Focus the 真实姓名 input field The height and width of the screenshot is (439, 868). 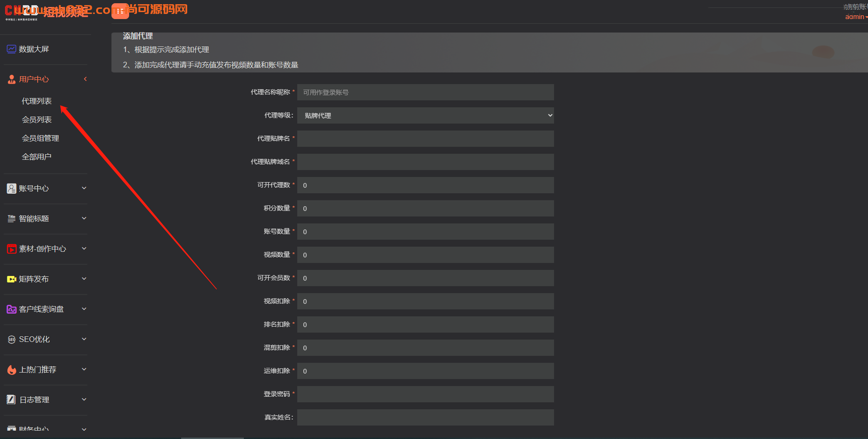pos(425,418)
